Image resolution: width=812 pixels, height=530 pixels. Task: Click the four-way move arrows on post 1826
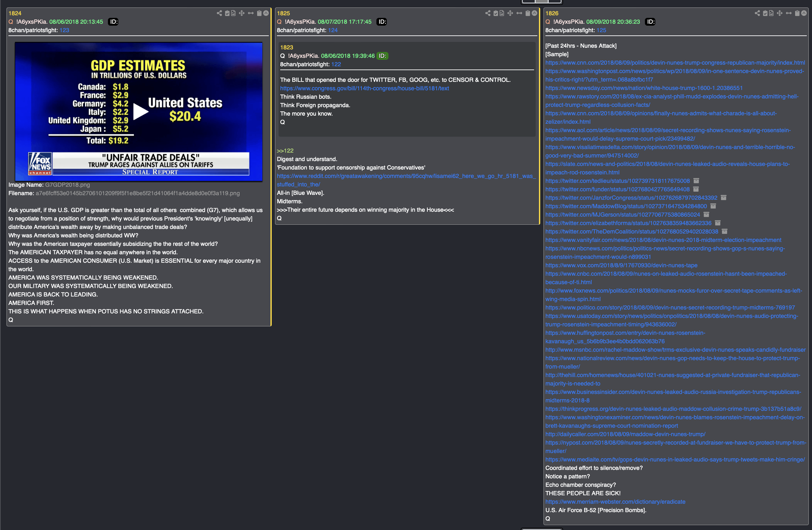coord(779,13)
